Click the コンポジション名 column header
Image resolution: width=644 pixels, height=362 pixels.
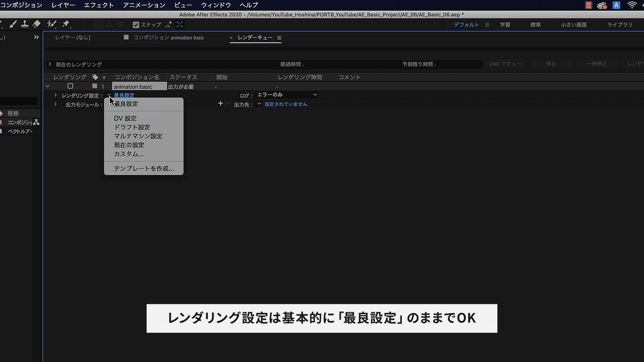point(137,77)
